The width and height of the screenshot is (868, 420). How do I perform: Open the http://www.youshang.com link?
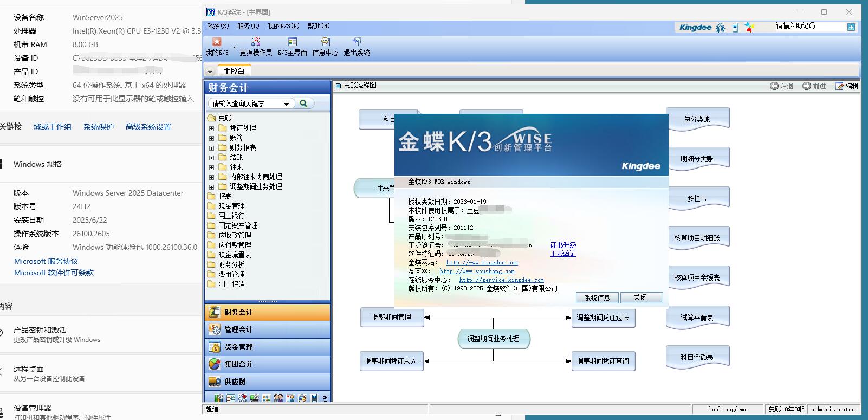coord(477,271)
